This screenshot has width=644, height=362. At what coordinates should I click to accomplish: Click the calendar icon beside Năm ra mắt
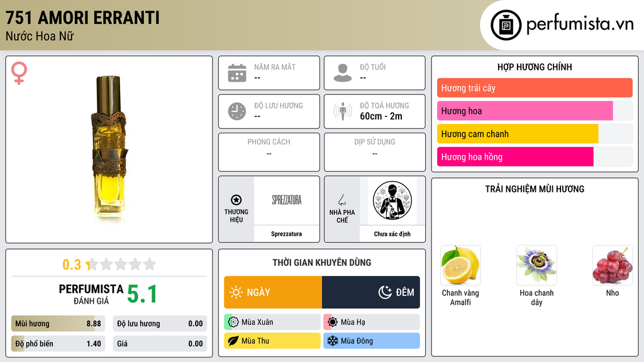[237, 73]
